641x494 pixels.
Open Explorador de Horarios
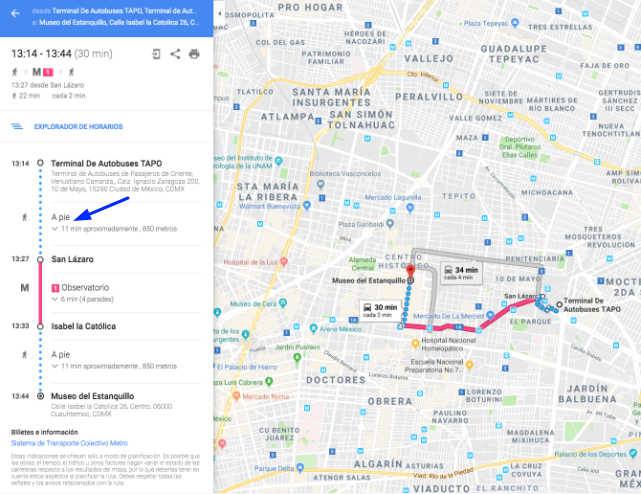pyautogui.click(x=78, y=126)
